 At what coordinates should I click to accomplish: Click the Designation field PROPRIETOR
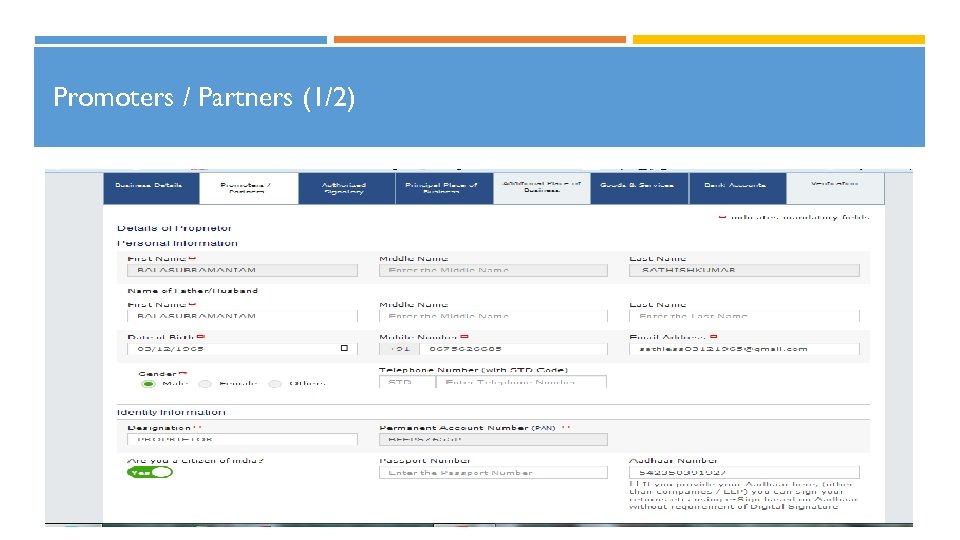pyautogui.click(x=242, y=439)
